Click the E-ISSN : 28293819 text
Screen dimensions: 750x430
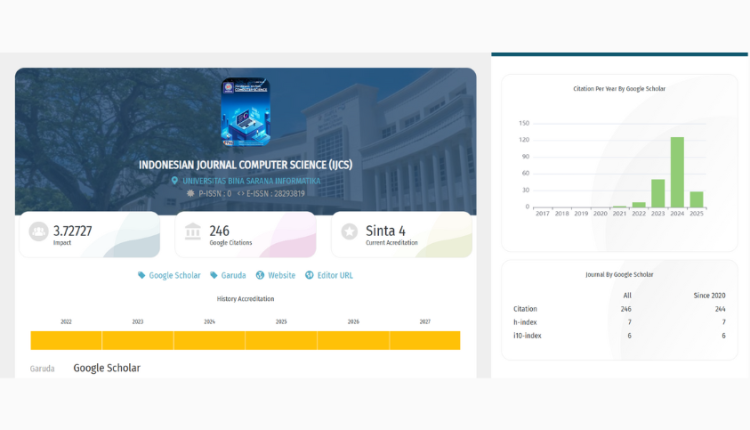click(x=276, y=194)
